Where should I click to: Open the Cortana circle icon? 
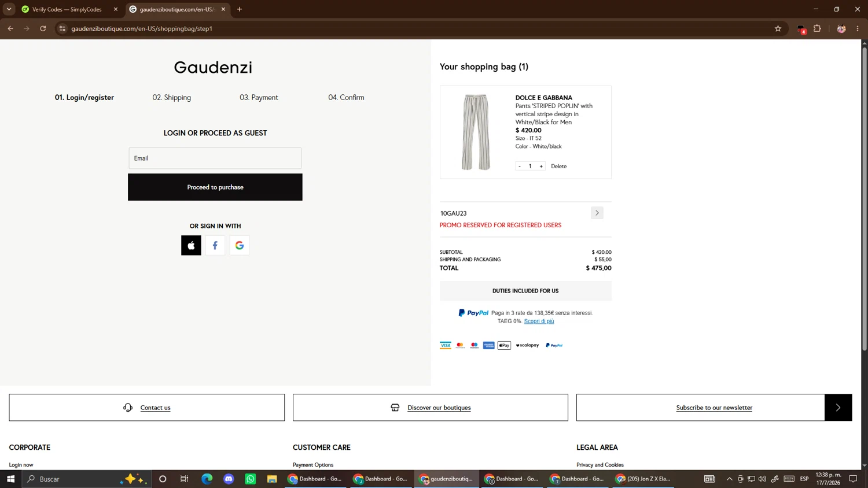[163, 479]
